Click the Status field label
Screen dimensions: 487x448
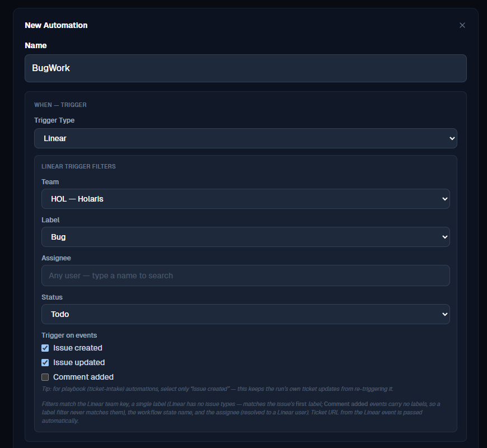(52, 297)
